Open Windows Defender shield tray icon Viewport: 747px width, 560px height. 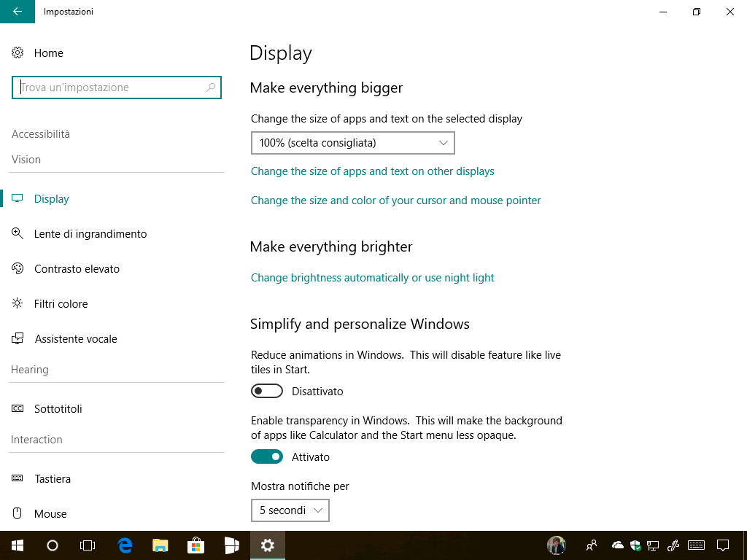pos(635,545)
